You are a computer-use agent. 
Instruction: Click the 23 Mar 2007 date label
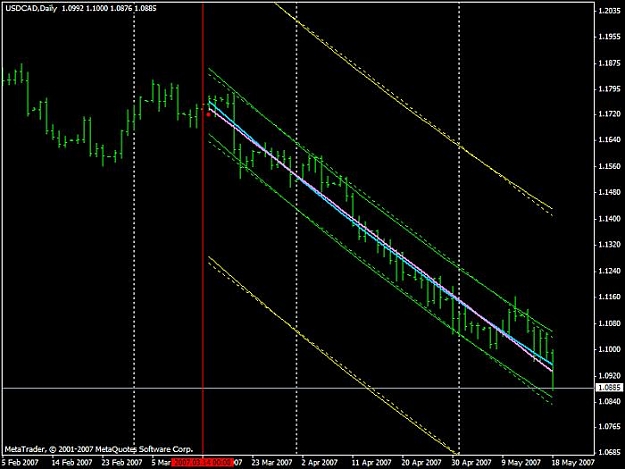point(272,463)
